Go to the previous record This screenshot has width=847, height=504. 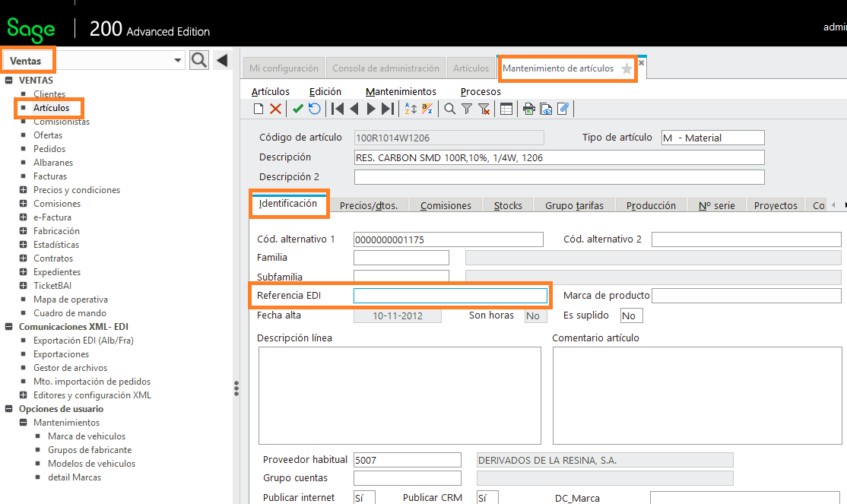point(354,109)
